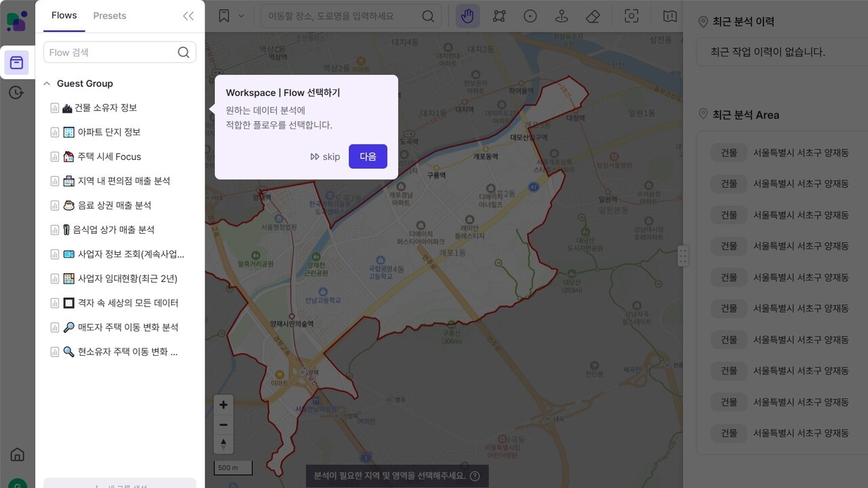Zoom in using the plus map control

tap(223, 404)
